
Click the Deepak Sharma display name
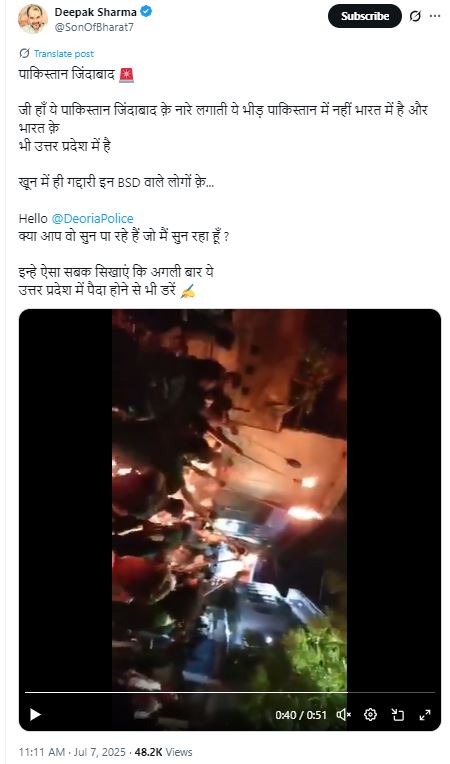(95, 12)
